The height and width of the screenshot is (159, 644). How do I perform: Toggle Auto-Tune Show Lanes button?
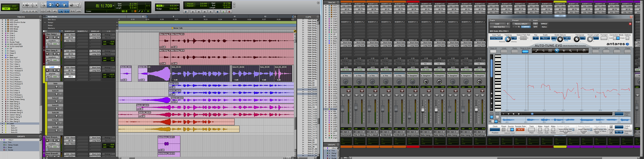pos(497,117)
